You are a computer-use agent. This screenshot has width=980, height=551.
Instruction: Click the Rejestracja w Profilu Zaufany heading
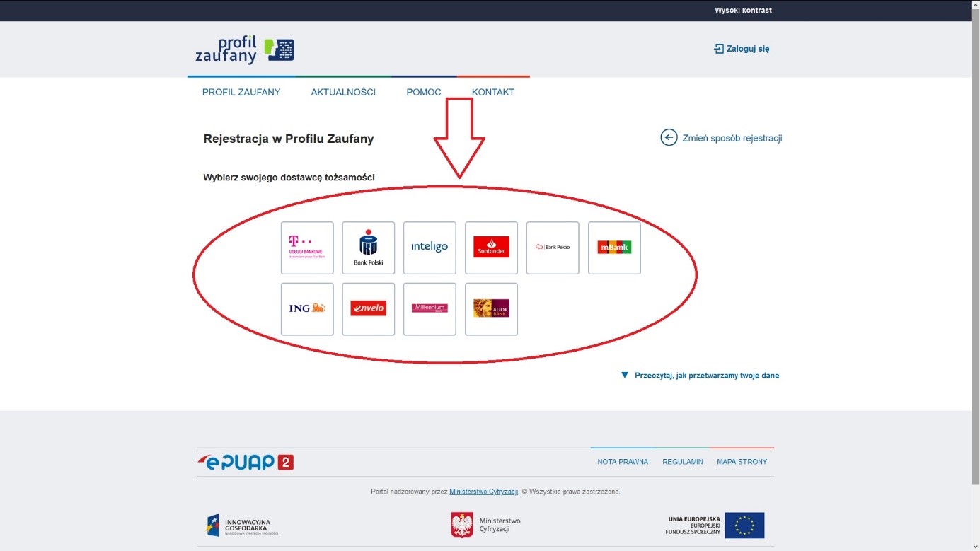(x=289, y=139)
